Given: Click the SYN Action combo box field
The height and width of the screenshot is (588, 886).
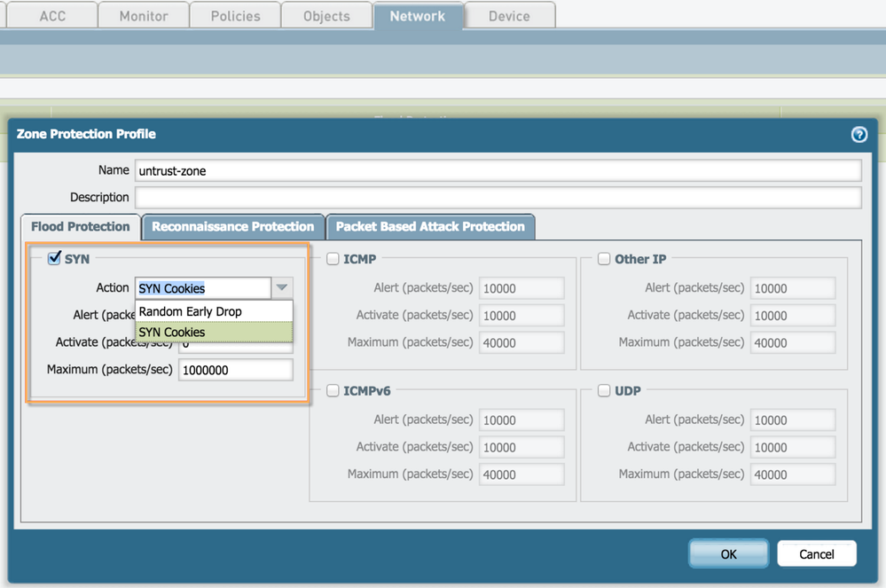Looking at the screenshot, I should coord(203,288).
